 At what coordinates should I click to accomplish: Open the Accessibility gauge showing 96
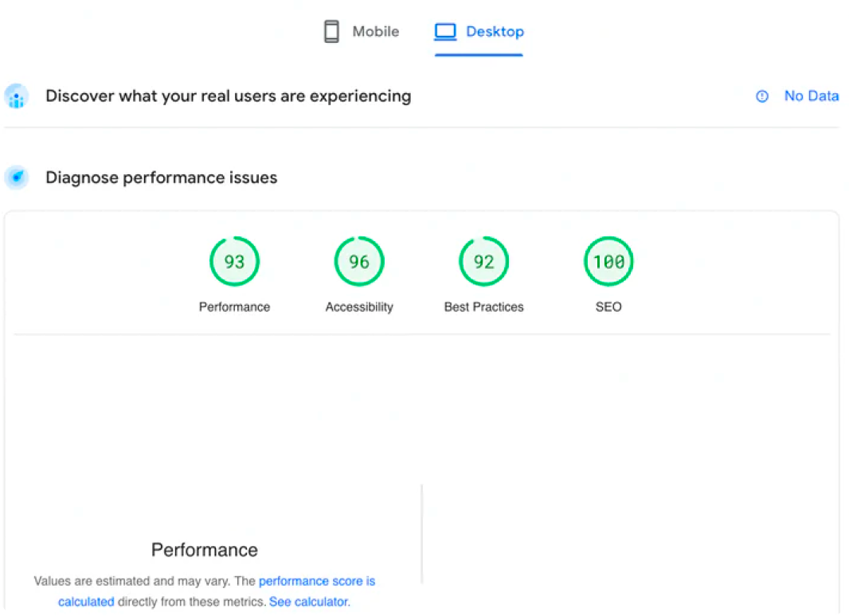point(359,262)
